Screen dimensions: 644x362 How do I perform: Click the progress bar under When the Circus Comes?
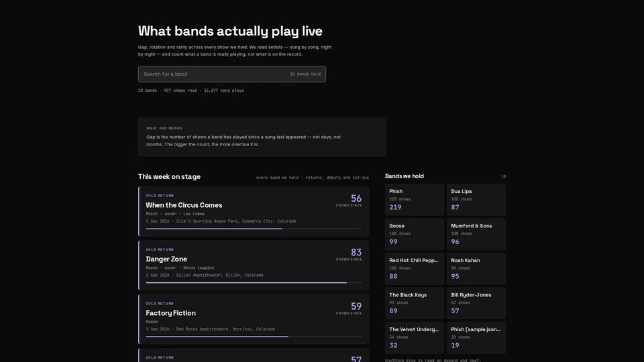point(254,229)
